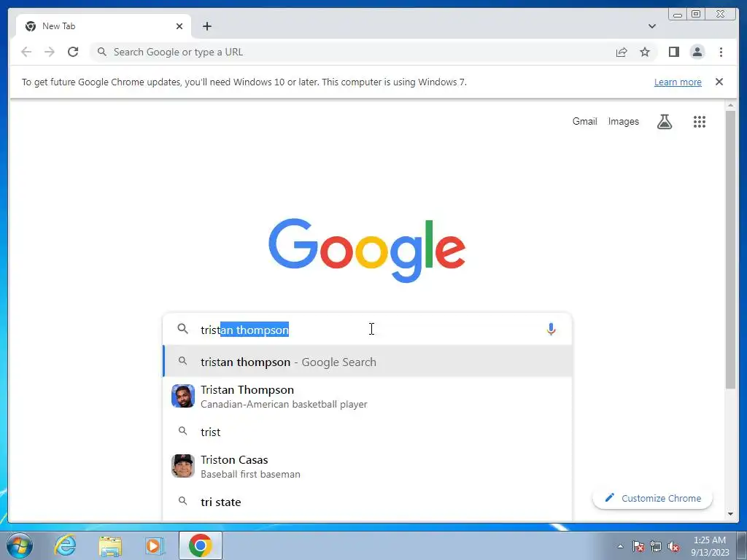Open the Gmail link
This screenshot has height=560, width=747.
[584, 122]
